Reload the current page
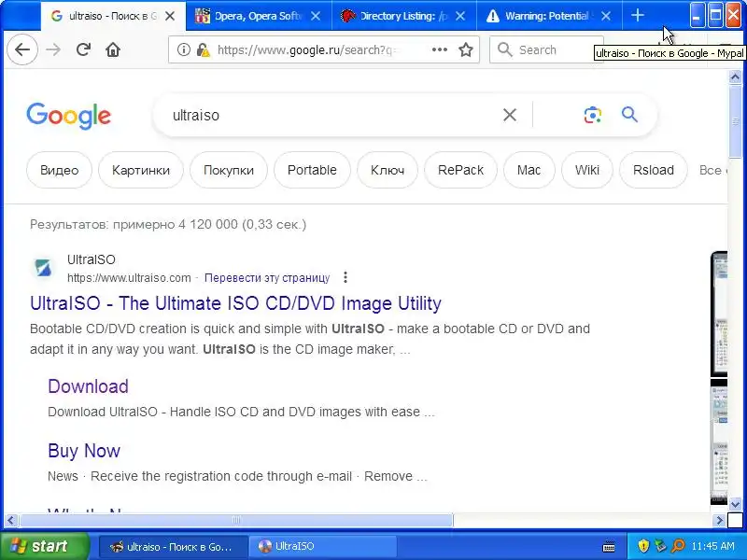 tap(83, 49)
